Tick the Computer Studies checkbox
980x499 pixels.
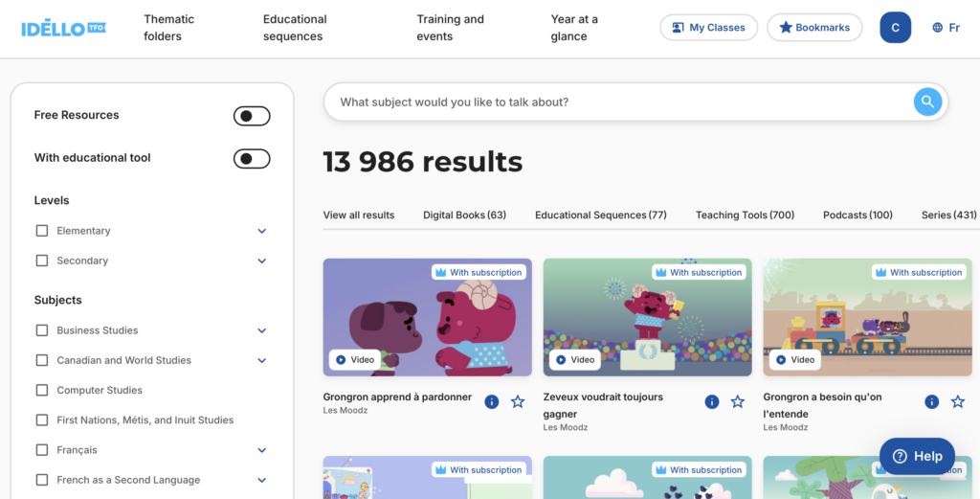point(42,390)
